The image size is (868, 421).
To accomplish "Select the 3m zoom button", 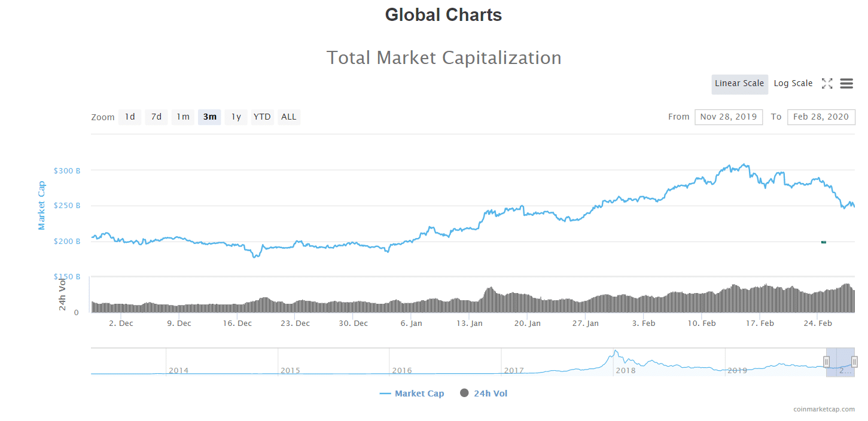I will pyautogui.click(x=209, y=117).
